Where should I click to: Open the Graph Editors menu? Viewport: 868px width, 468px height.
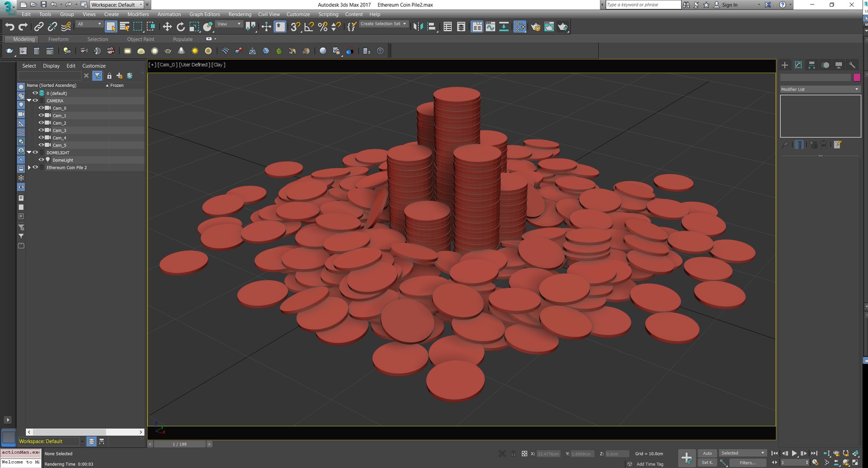pyautogui.click(x=204, y=14)
